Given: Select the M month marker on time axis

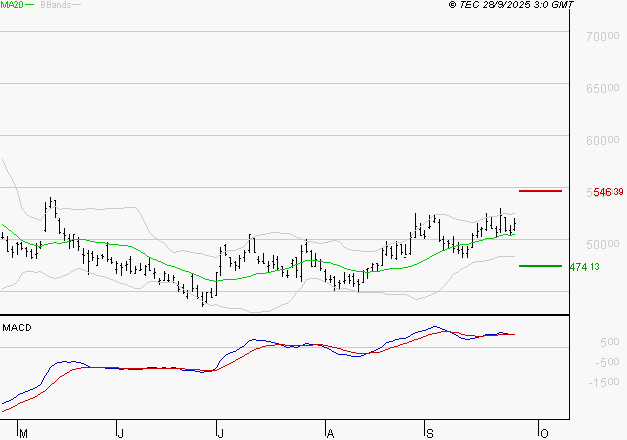Looking at the screenshot, I should pyautogui.click(x=24, y=432).
